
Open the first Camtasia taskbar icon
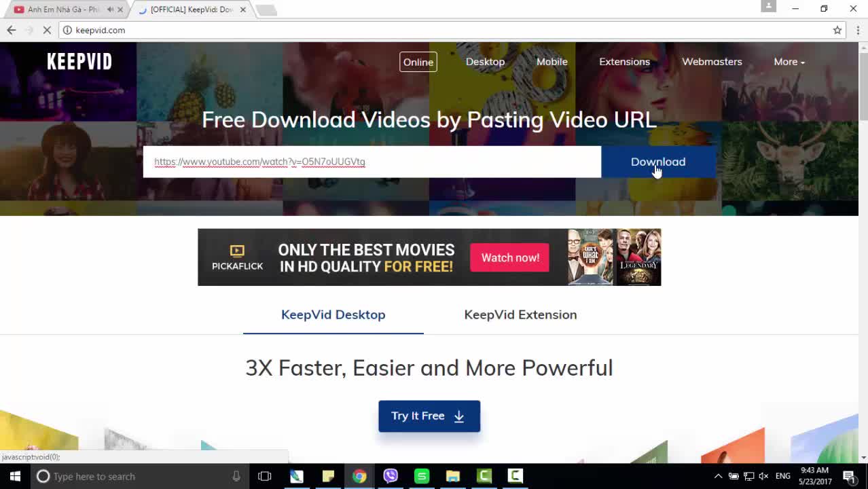[484, 476]
